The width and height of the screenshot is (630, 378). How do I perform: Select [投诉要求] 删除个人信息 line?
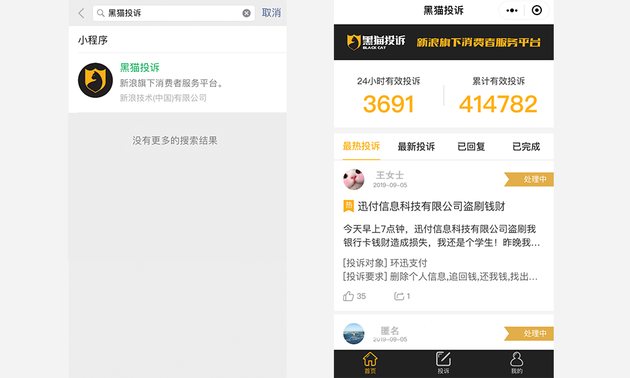[440, 277]
